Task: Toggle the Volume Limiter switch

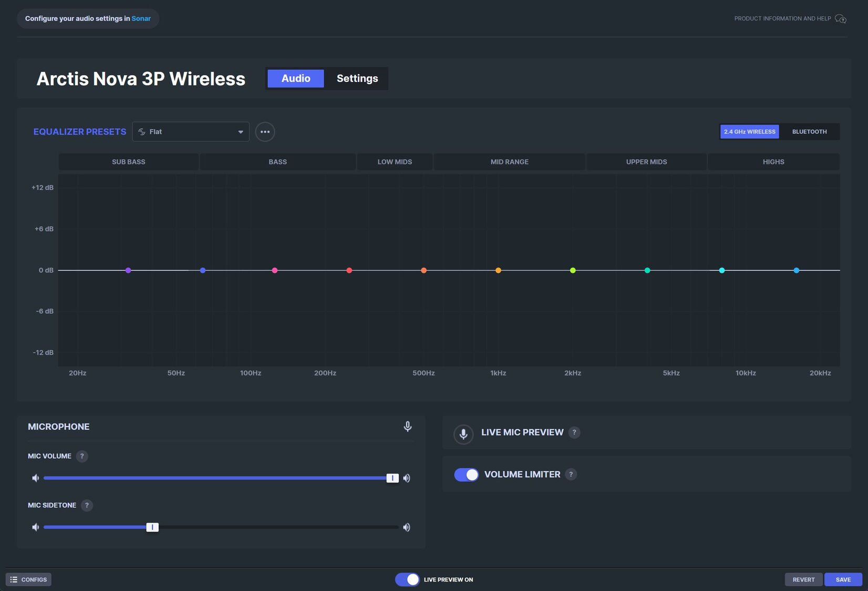Action: click(x=466, y=474)
